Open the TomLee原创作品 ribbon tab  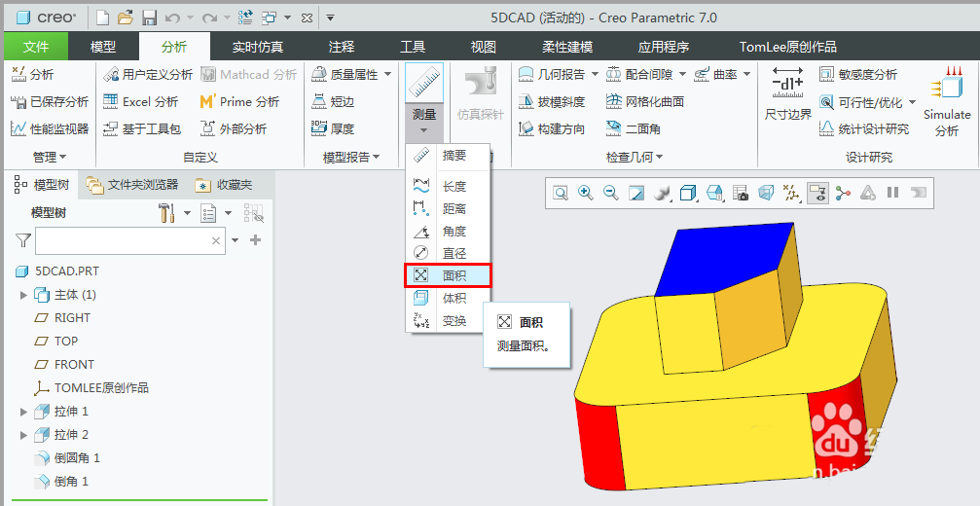pyautogui.click(x=787, y=47)
